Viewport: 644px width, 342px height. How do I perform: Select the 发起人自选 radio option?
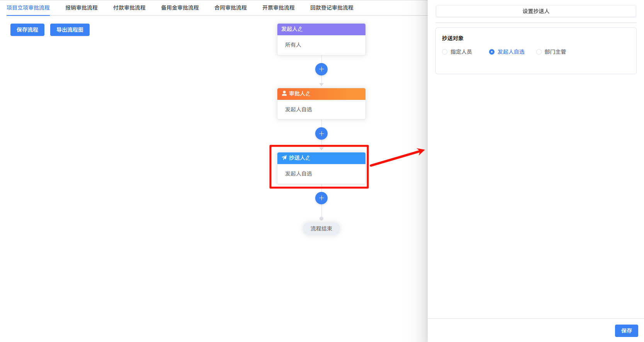[492, 52]
